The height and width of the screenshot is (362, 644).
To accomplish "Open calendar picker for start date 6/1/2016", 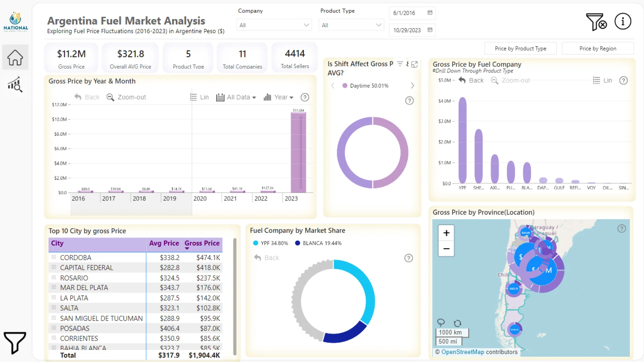I will pyautogui.click(x=430, y=13).
